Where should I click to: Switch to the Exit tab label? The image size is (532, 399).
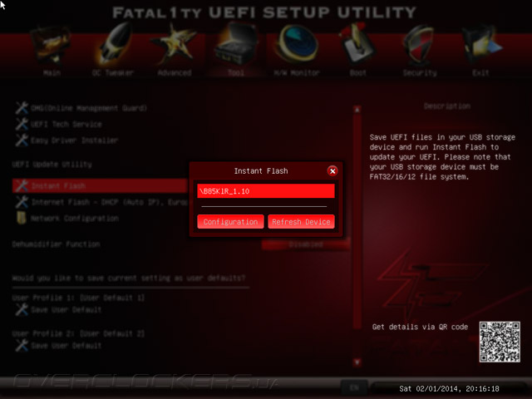click(x=480, y=72)
